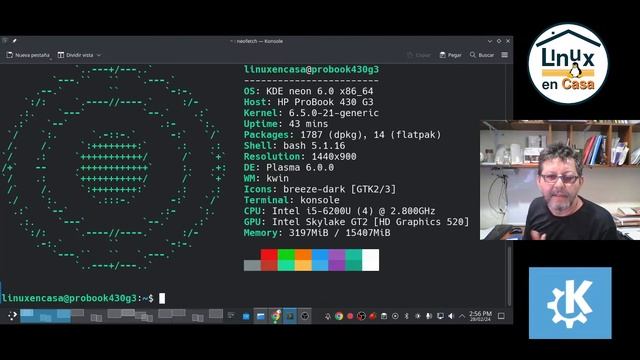Click the Konsole vertical scrollbar
The image size is (640, 360).
(x=509, y=276)
